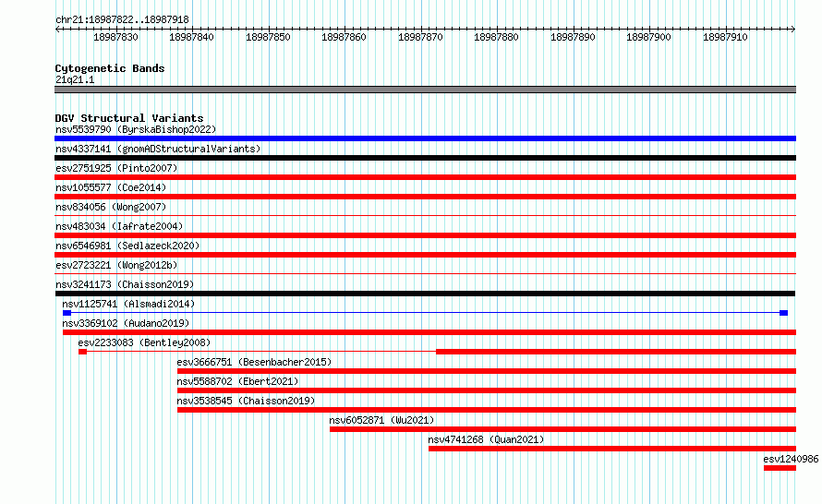The width and height of the screenshot is (822, 504).
Task: Click ruler position 18987860
Action: (344, 37)
